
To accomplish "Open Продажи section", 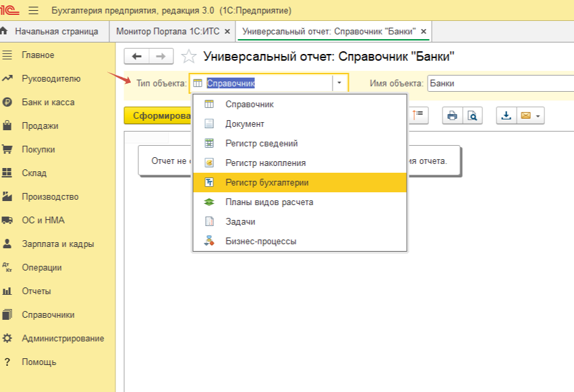I will point(58,126).
